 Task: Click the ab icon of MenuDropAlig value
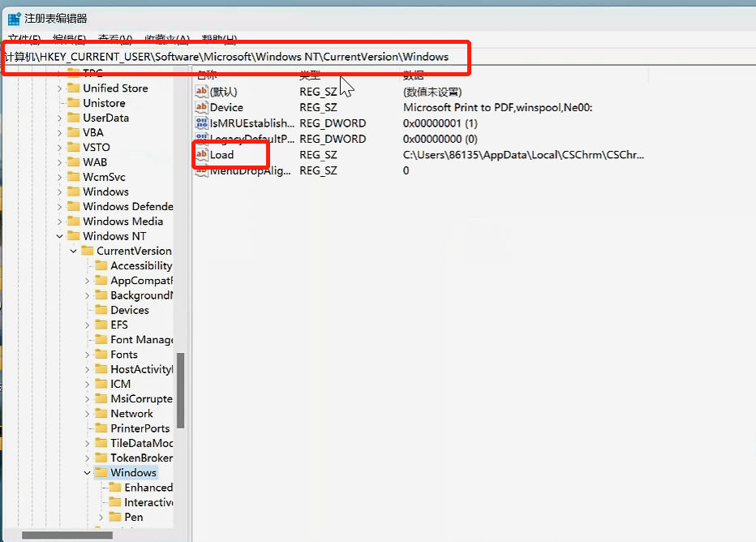point(201,170)
